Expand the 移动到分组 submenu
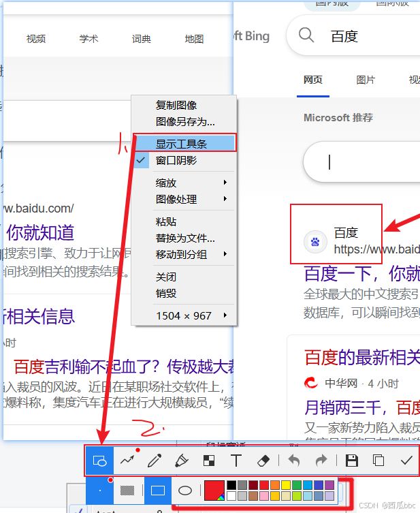 point(184,254)
